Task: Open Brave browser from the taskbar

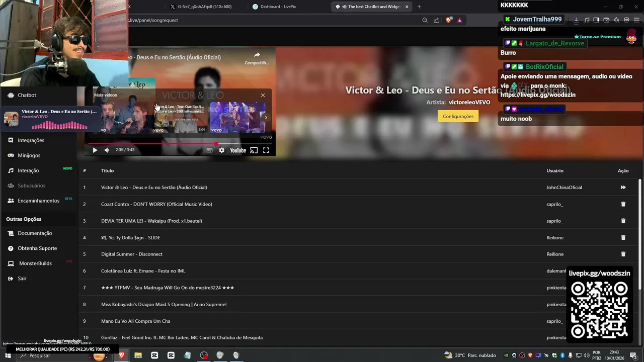Action: click(121, 355)
